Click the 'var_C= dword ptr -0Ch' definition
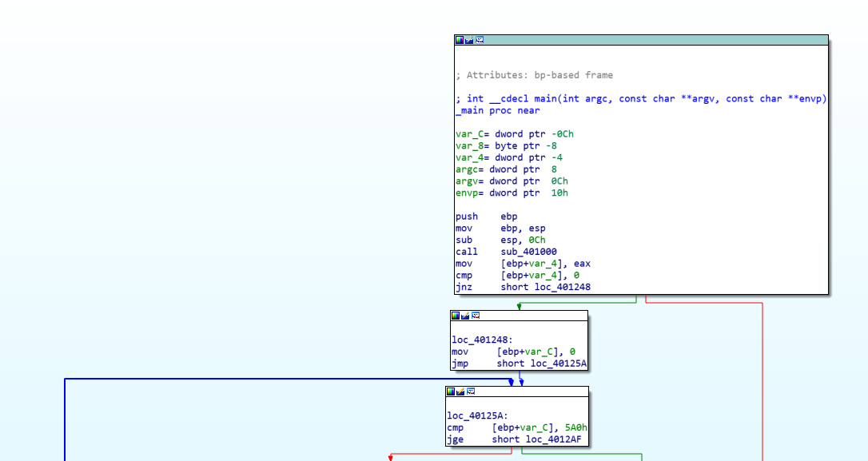The width and height of the screenshot is (868, 461). [x=515, y=134]
